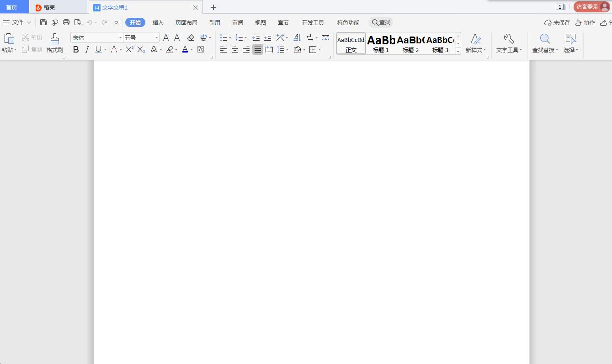Switch to the 特色功能 ribbon tab
Image resolution: width=612 pixels, height=364 pixels.
tap(348, 22)
